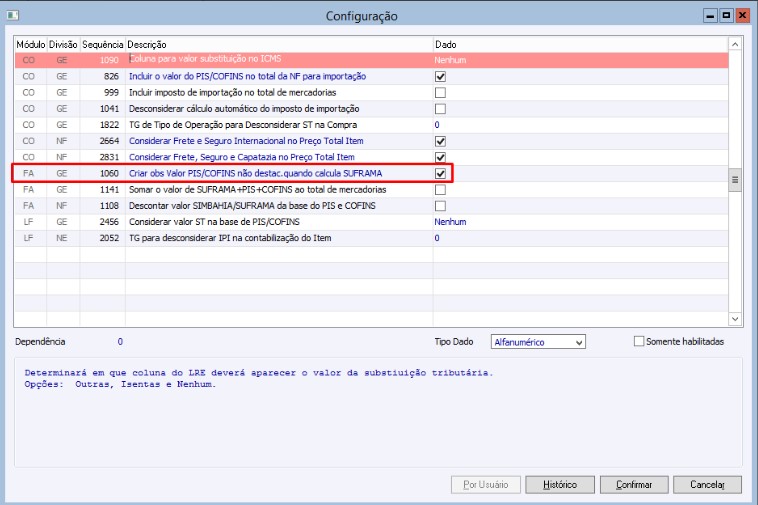
Task: Click the Dado value 0 for sequence 2052
Action: pos(437,238)
